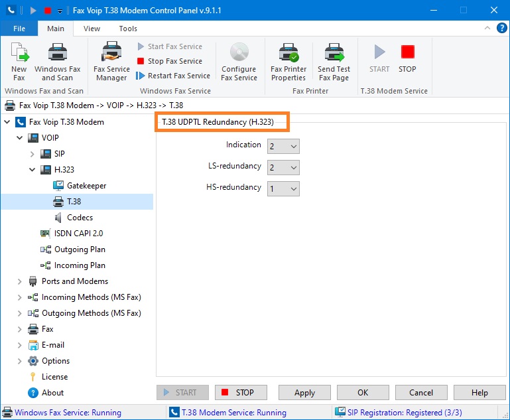Expand Outgoing Methods (MS Fax) node

pos(19,313)
